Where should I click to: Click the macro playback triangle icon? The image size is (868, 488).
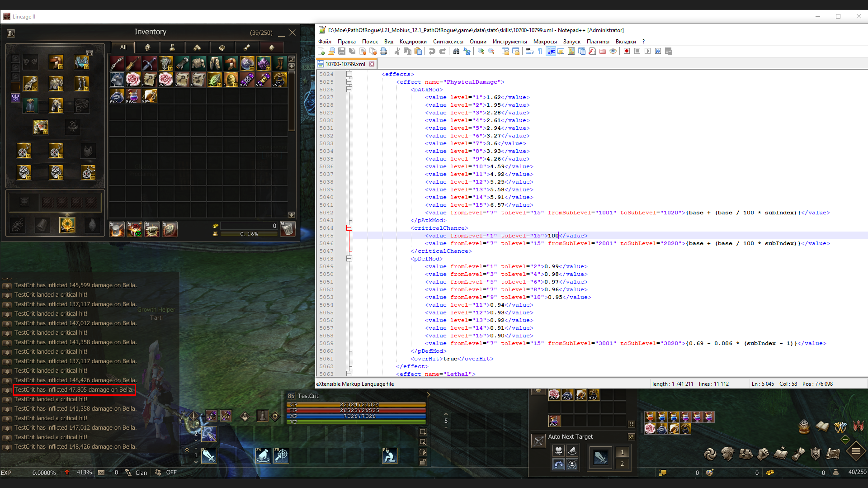648,51
